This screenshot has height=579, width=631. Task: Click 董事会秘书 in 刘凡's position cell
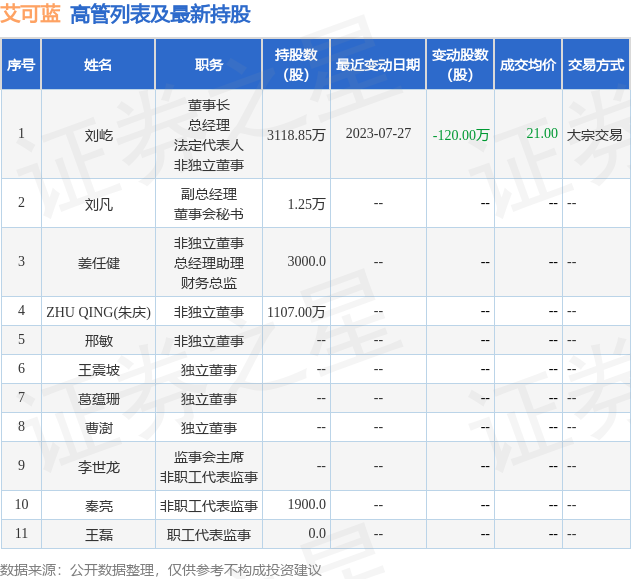[x=208, y=214]
